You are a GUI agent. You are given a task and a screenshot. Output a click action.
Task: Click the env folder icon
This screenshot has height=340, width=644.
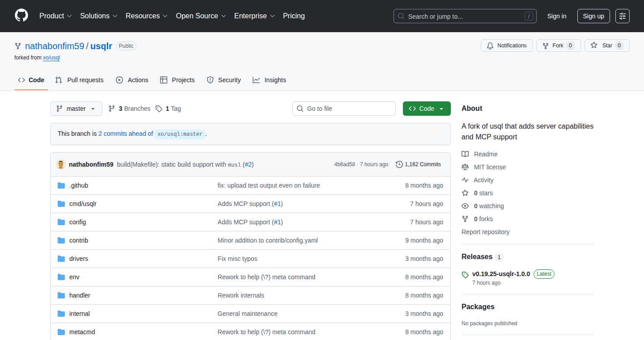point(61,277)
